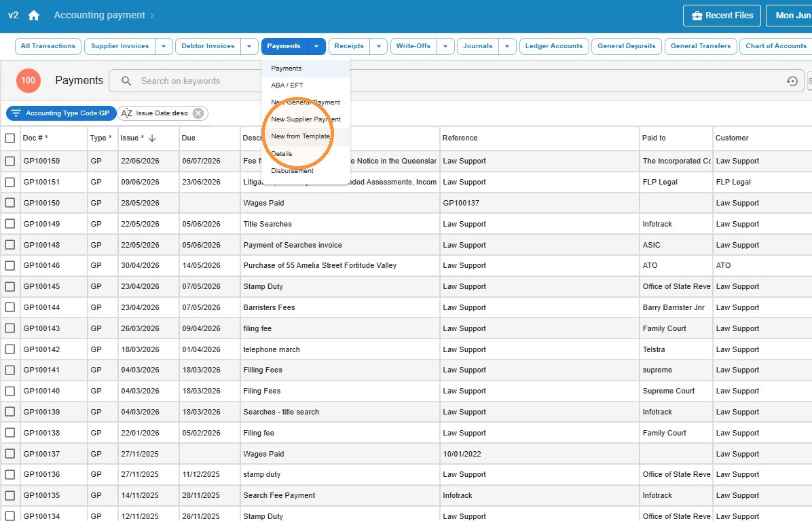Viewport: 812px width, 521px height.
Task: Choose Disbursement menu entry
Action: pyautogui.click(x=306, y=171)
